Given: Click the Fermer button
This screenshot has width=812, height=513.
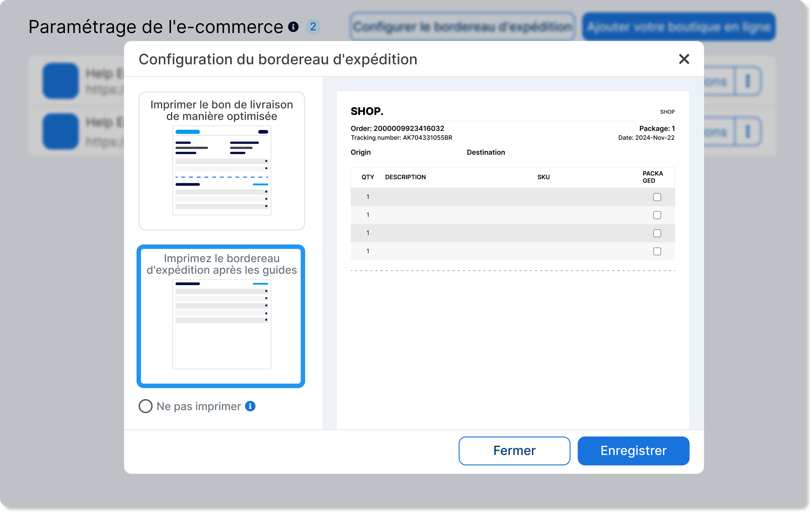Looking at the screenshot, I should (x=514, y=451).
